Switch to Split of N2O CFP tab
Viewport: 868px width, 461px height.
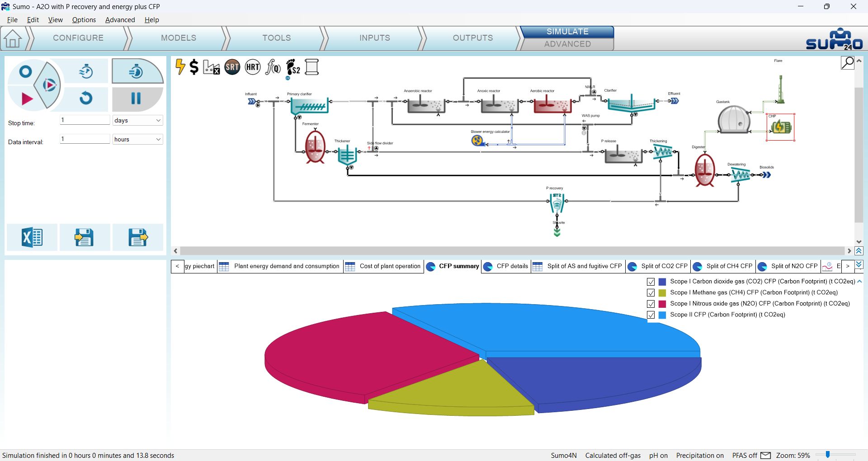click(788, 266)
